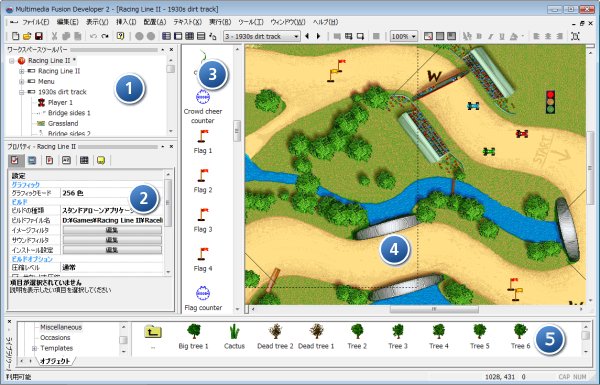The width and height of the screenshot is (600, 385).
Task: Open the help contents icon in toolbar
Action: pyautogui.click(x=121, y=36)
